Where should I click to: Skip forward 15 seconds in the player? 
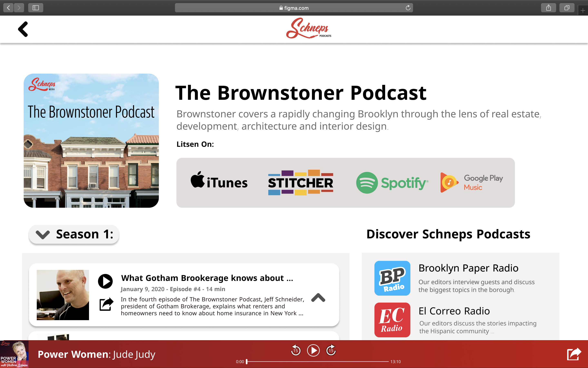click(331, 350)
